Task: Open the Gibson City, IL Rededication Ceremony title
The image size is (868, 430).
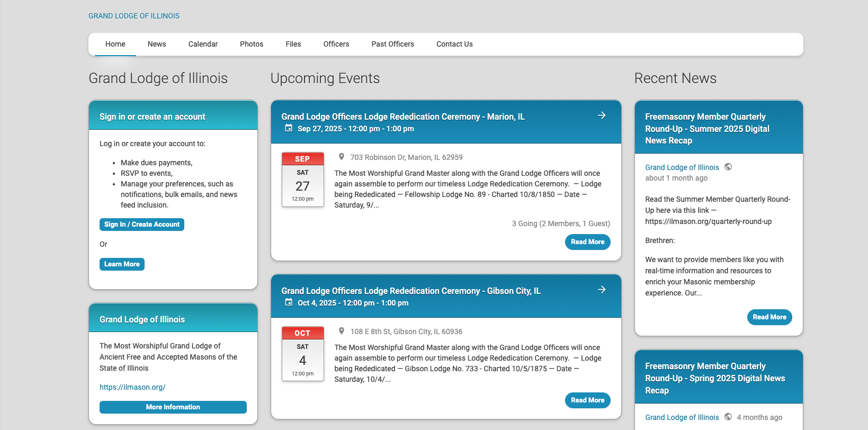Action: [x=411, y=291]
